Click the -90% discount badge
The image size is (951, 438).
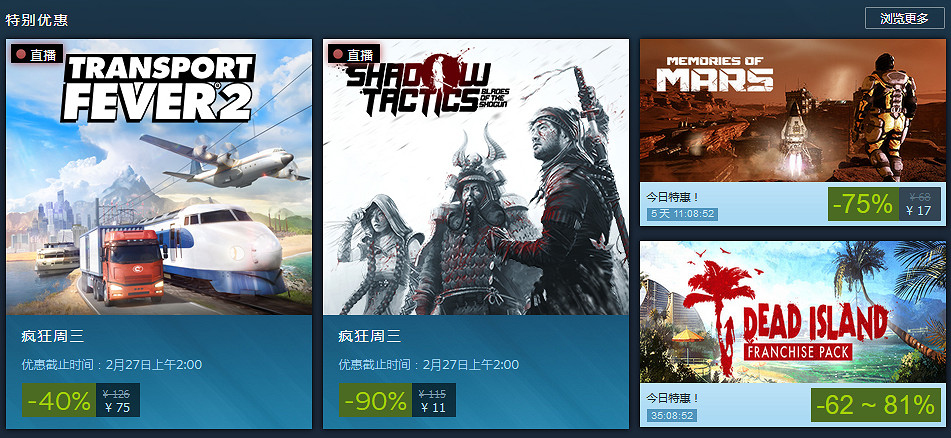tap(375, 400)
